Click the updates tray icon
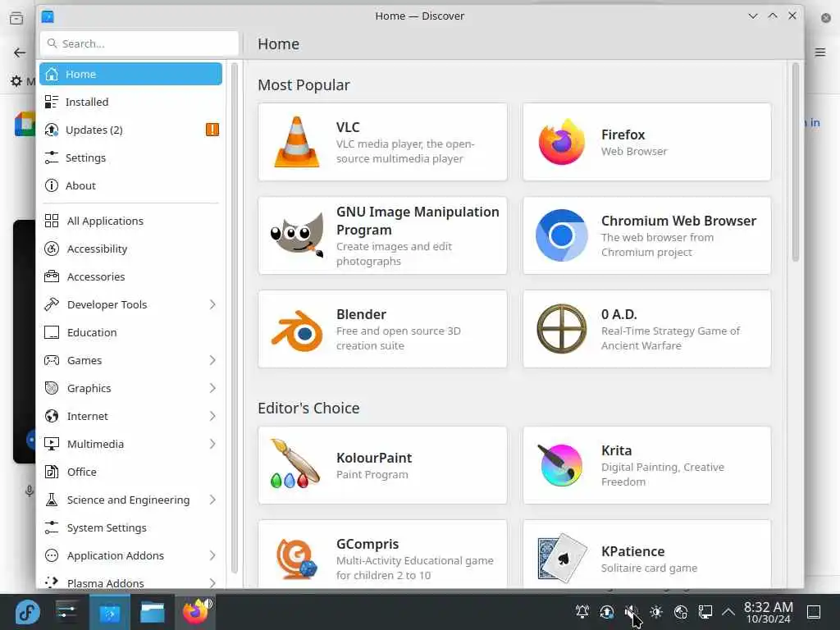 pos(607,612)
